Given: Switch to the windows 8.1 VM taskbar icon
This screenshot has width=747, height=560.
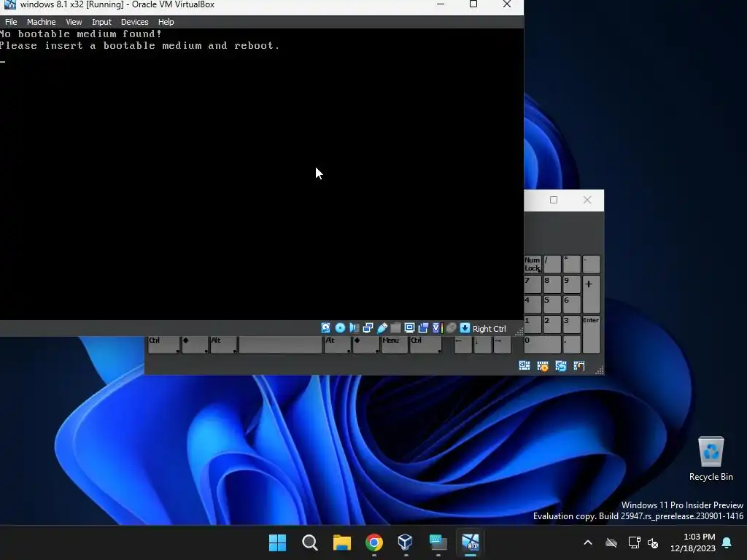Looking at the screenshot, I should pos(471,542).
